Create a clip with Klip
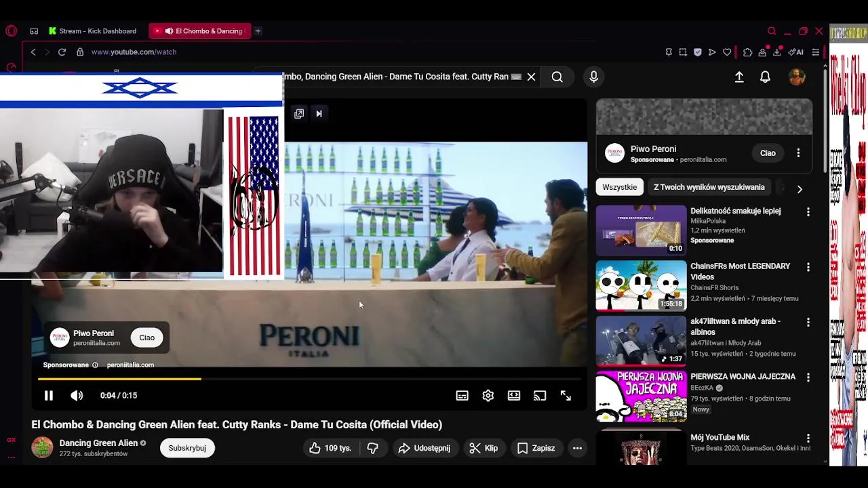This screenshot has width=868, height=488. pyautogui.click(x=484, y=448)
